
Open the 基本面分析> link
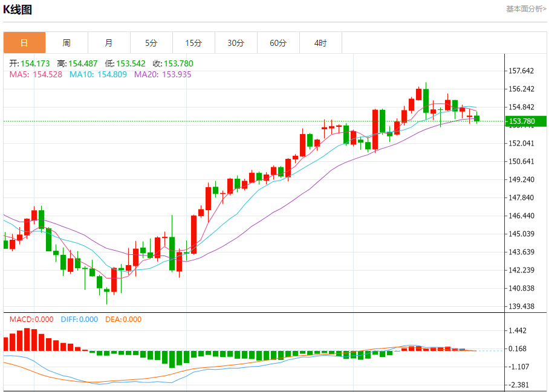(526, 9)
